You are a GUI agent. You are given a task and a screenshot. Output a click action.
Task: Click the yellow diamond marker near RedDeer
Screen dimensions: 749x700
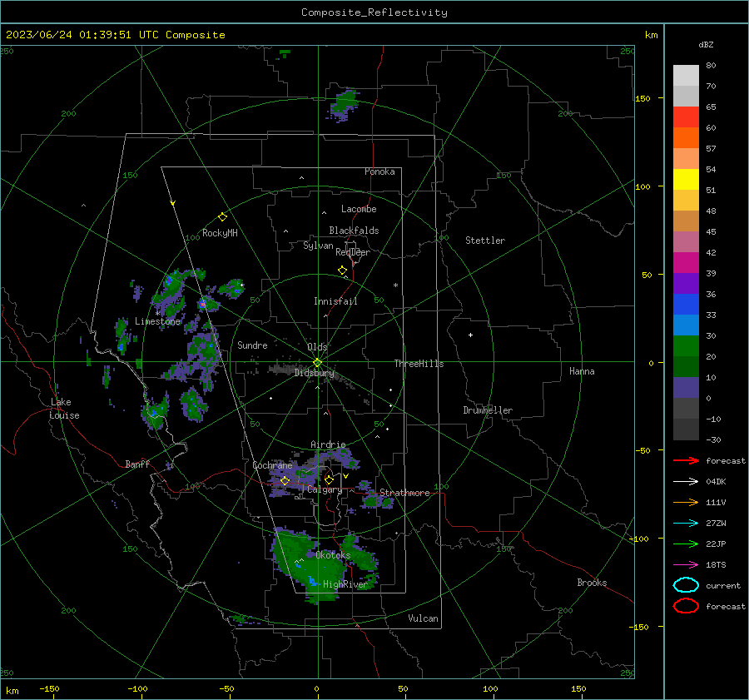click(342, 271)
